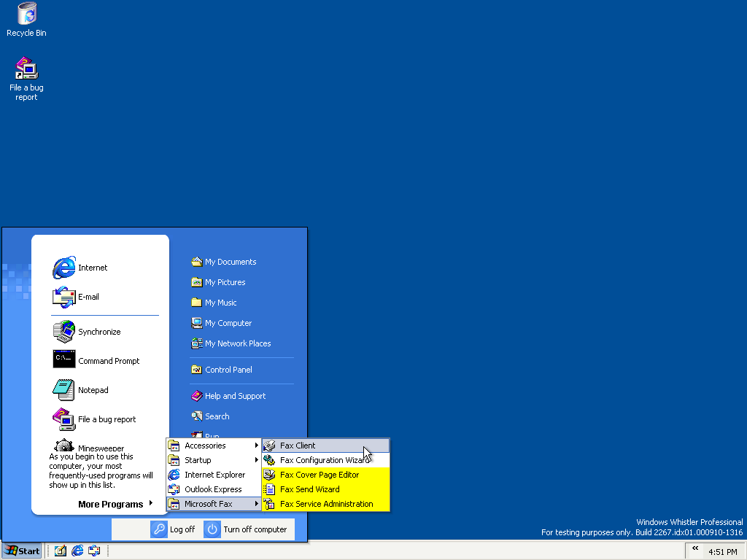Expand the Accessories submenu
The image size is (747, 560).
[214, 446]
